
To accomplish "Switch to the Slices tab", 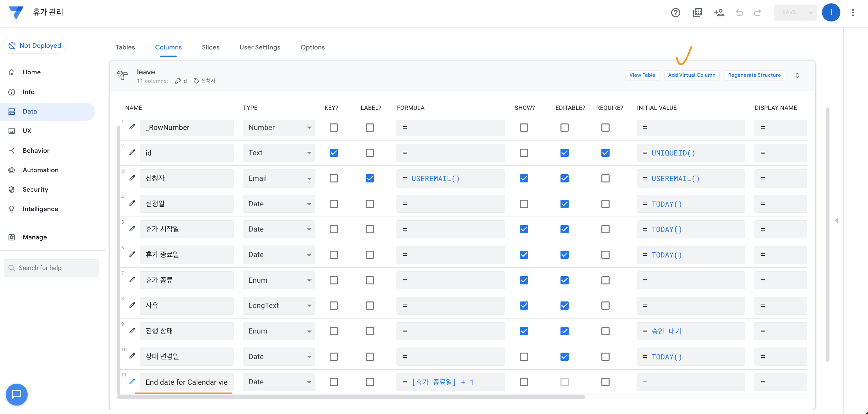I will pyautogui.click(x=210, y=47).
